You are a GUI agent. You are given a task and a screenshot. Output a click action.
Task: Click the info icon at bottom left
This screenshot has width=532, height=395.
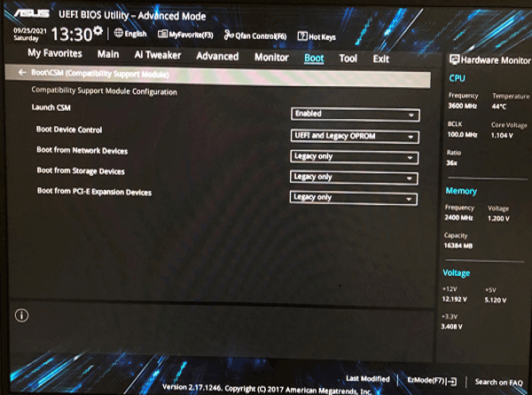click(x=22, y=315)
